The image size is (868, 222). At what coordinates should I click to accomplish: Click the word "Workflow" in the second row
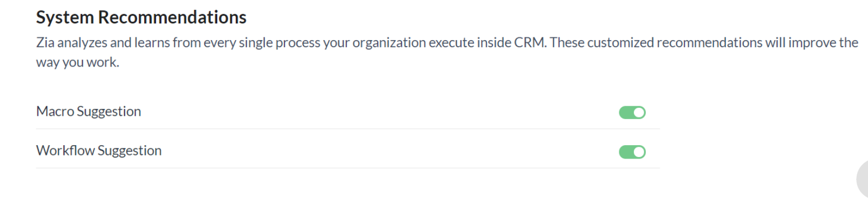coord(65,151)
